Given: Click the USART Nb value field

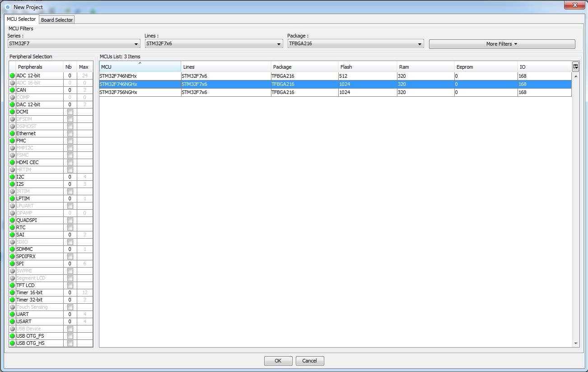Looking at the screenshot, I should pyautogui.click(x=70, y=321).
